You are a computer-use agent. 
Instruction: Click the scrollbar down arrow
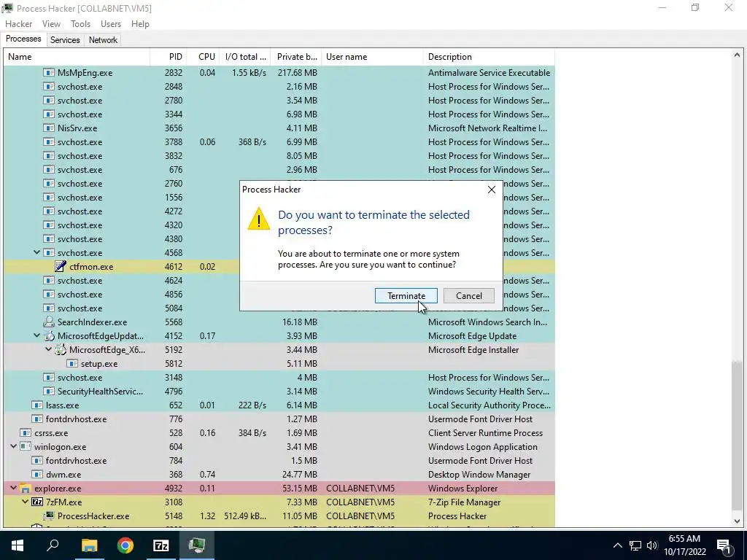737,521
